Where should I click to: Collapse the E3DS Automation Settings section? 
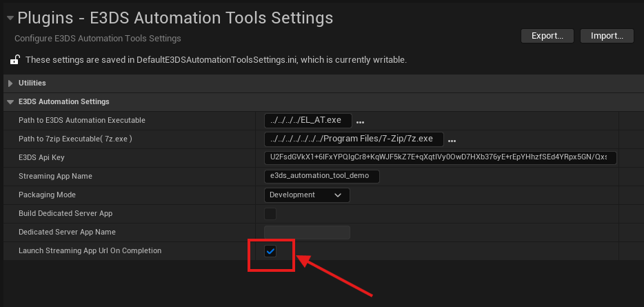(10, 102)
